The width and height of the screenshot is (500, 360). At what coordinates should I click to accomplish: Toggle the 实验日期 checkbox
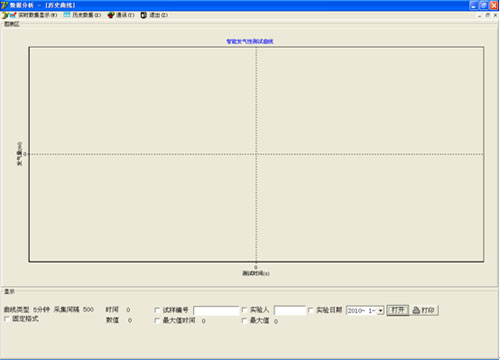click(311, 310)
